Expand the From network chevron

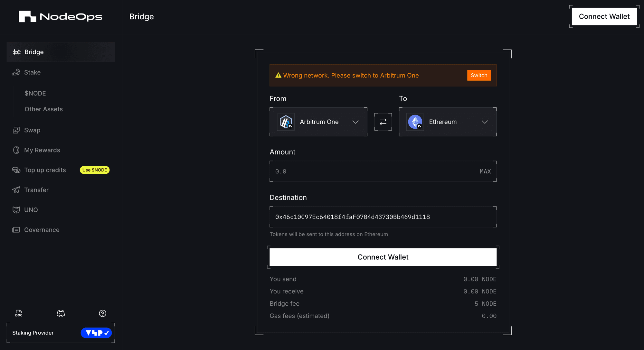[355, 122]
